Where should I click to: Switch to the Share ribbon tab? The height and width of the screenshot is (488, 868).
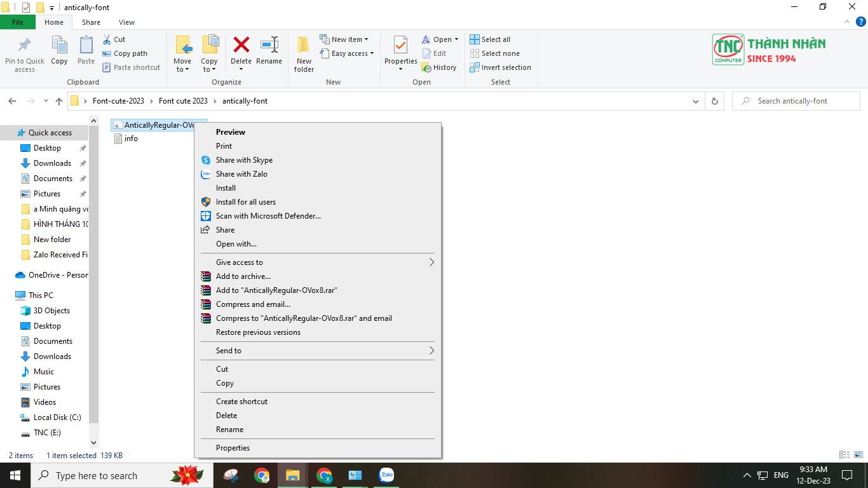pos(91,22)
